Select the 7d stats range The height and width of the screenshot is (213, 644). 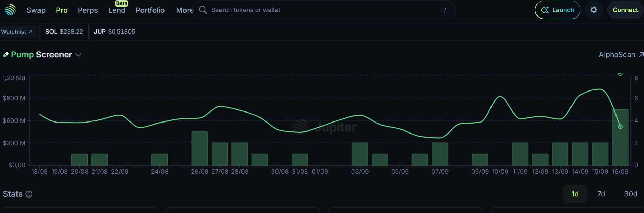(x=601, y=194)
